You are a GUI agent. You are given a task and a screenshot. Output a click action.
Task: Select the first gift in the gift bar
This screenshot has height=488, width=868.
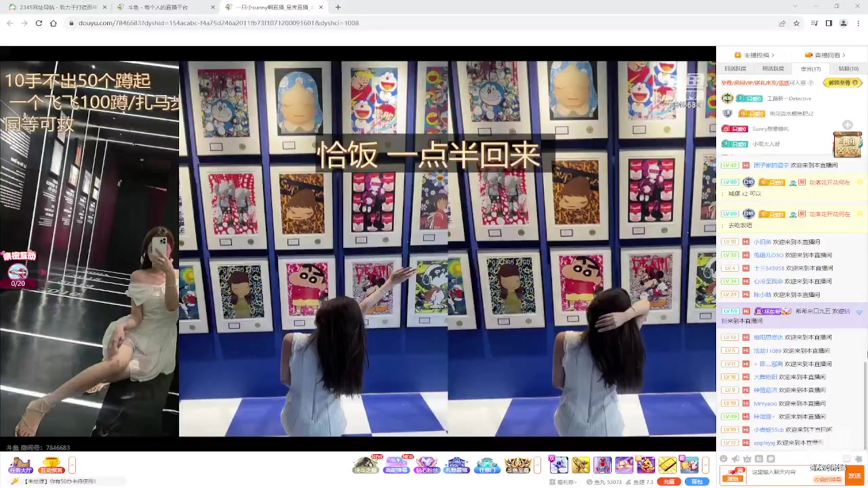point(559,465)
